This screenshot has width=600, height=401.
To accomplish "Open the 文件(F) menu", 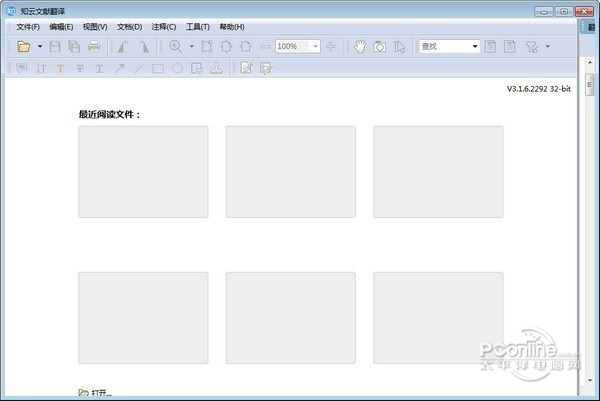I will (x=28, y=27).
